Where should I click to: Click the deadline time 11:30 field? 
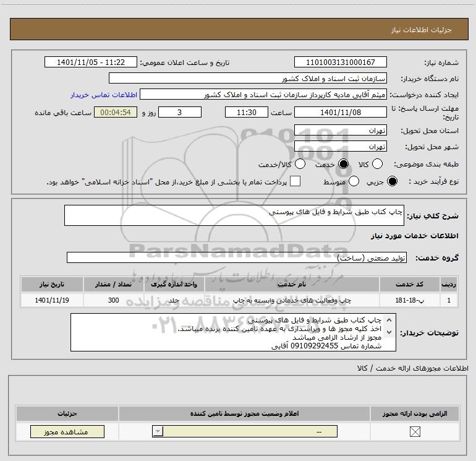pos(247,112)
